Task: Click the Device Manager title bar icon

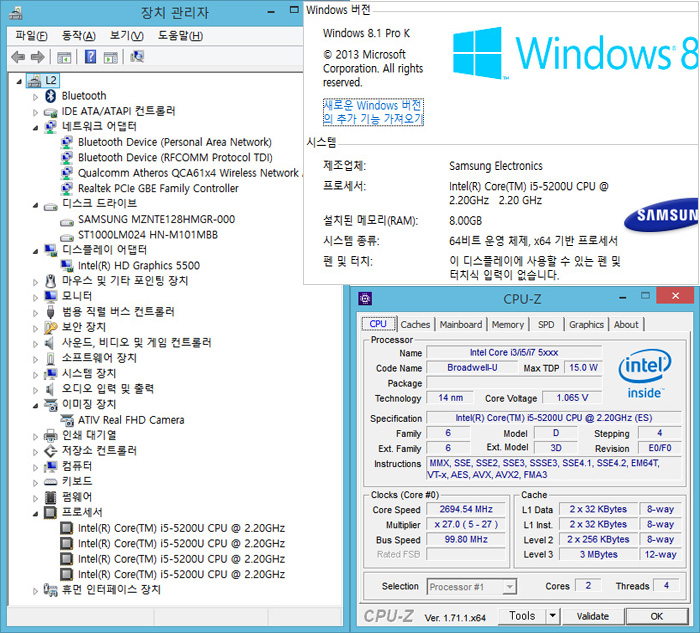Action: click(16, 14)
